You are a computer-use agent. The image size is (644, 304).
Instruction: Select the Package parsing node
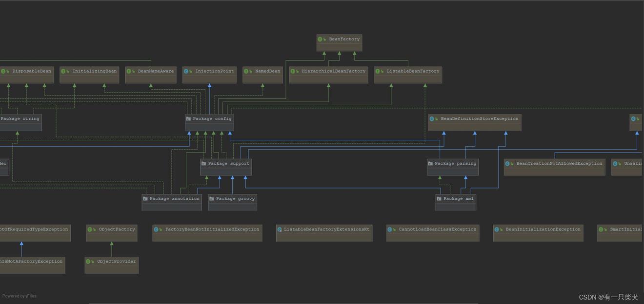(452, 167)
